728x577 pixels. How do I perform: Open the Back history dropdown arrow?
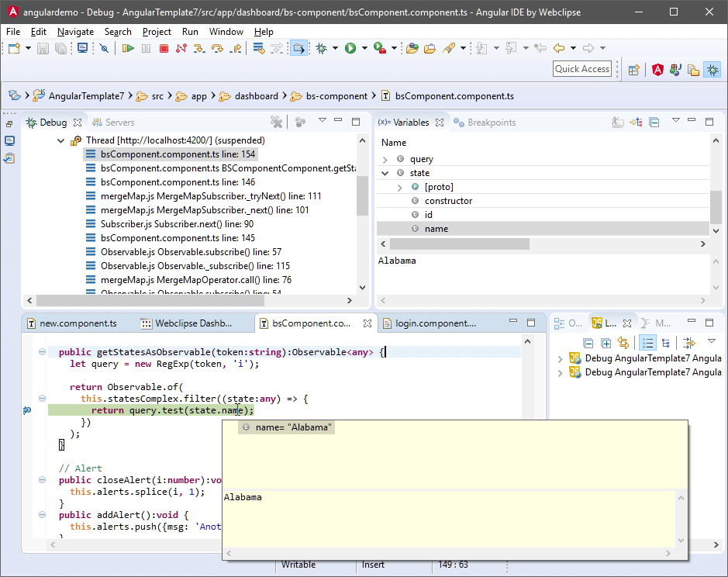574,48
